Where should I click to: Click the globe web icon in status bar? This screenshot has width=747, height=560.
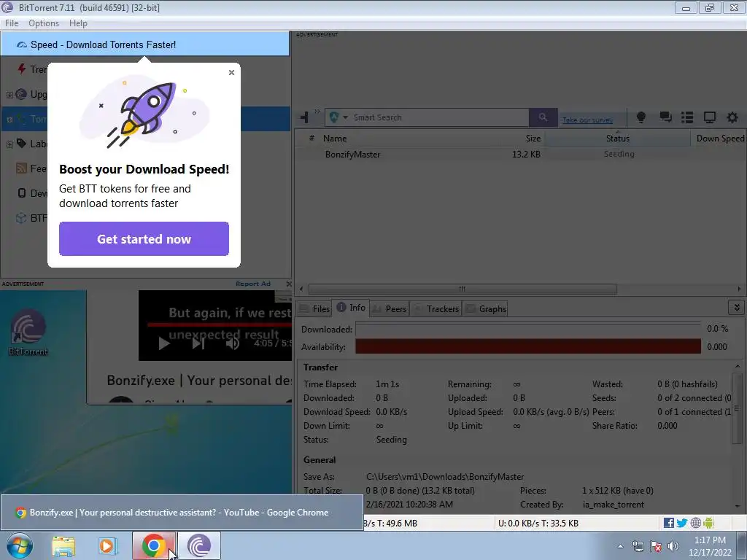[695, 523]
